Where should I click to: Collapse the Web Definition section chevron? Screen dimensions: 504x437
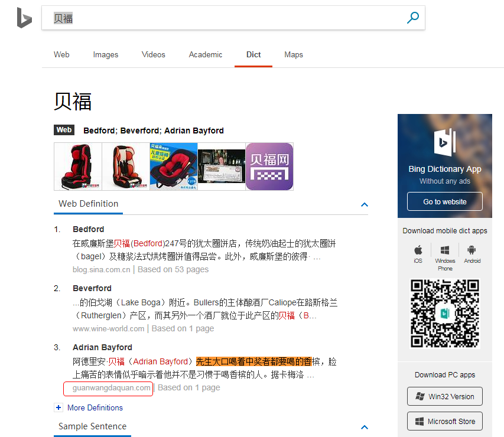click(x=364, y=205)
